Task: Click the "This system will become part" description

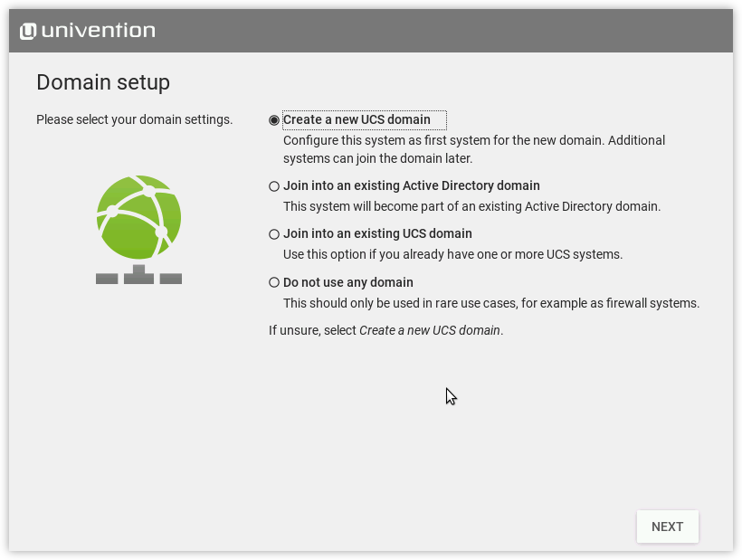Action: pyautogui.click(x=471, y=206)
